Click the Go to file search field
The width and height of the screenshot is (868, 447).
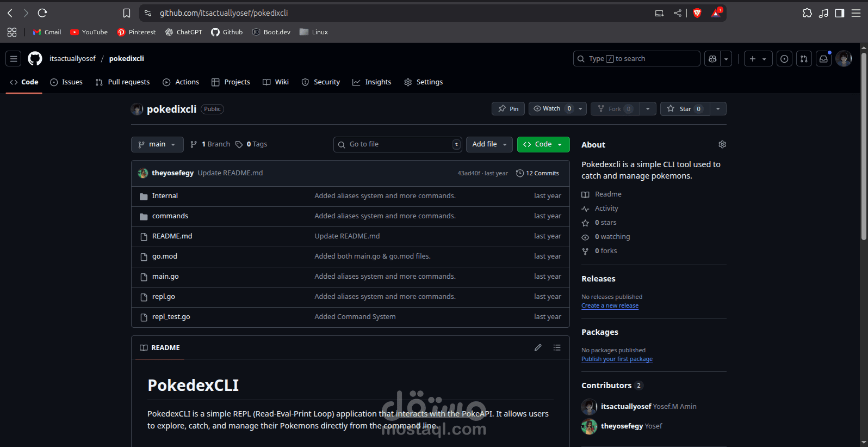(398, 144)
